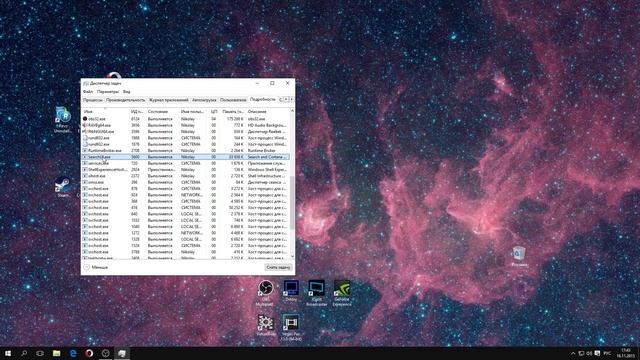Viewport: 640px width, 360px height.
Task: Click the Search and Cortana description cell
Action: pyautogui.click(x=267, y=157)
